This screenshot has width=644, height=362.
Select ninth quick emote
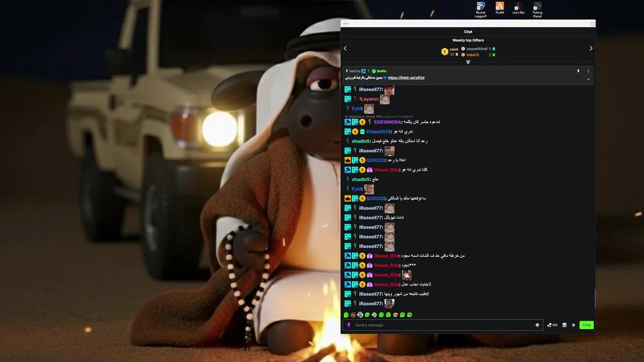click(403, 315)
